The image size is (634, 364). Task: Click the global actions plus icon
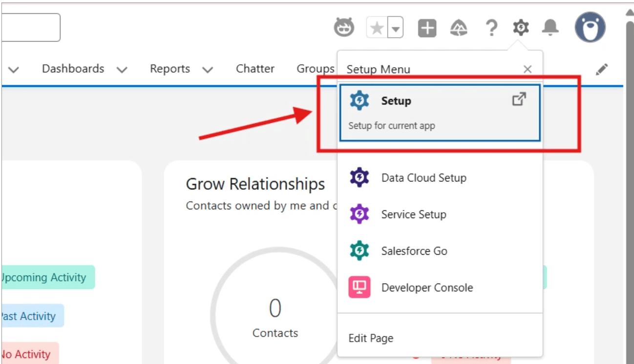click(x=427, y=28)
